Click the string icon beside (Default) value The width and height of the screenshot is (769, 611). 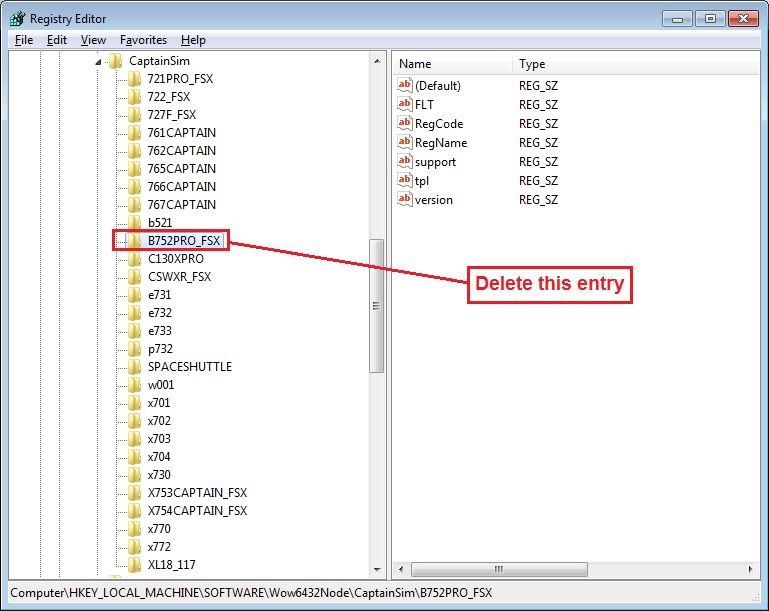(404, 86)
